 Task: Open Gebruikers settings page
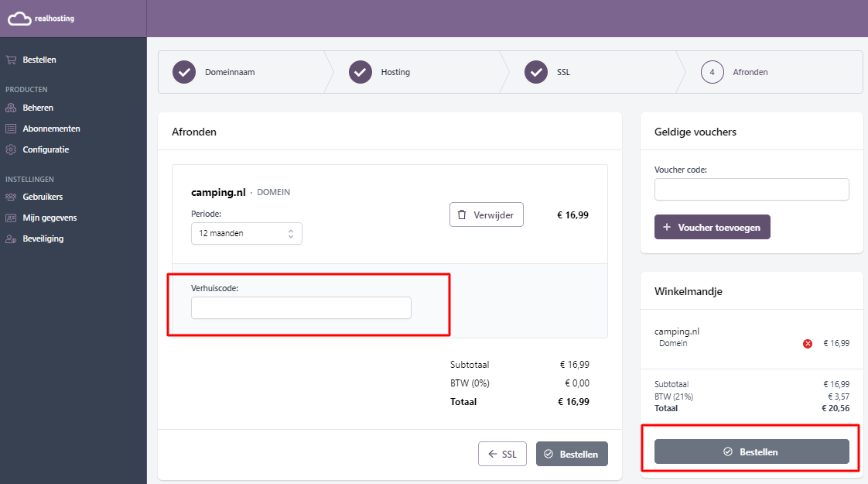[x=43, y=197]
